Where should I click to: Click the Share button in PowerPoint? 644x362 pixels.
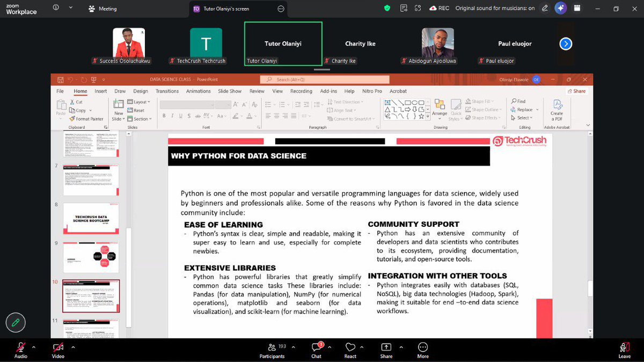pyautogui.click(x=576, y=91)
